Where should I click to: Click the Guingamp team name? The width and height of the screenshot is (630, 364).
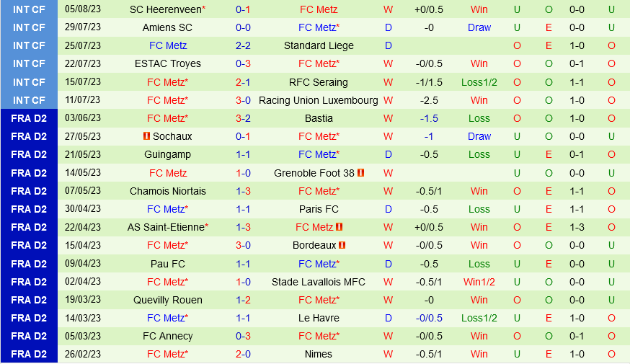tap(167, 154)
